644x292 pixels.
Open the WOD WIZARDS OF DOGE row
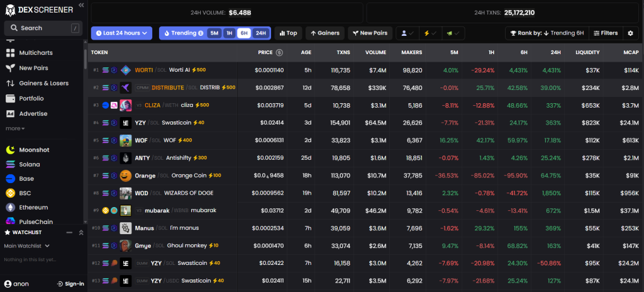point(365,193)
